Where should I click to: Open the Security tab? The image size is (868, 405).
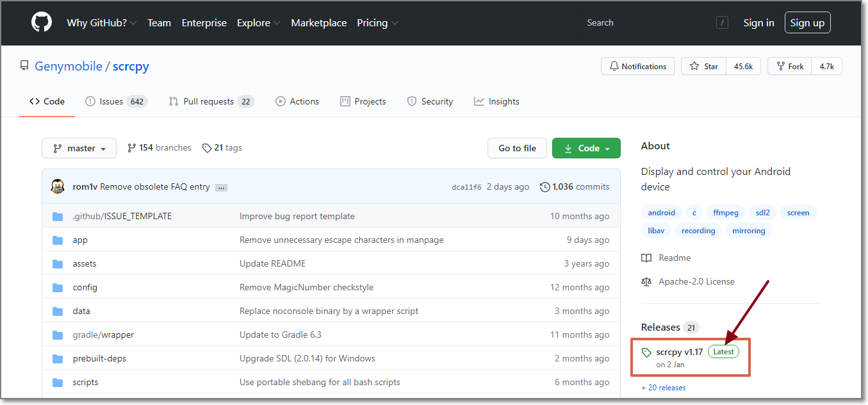(430, 101)
